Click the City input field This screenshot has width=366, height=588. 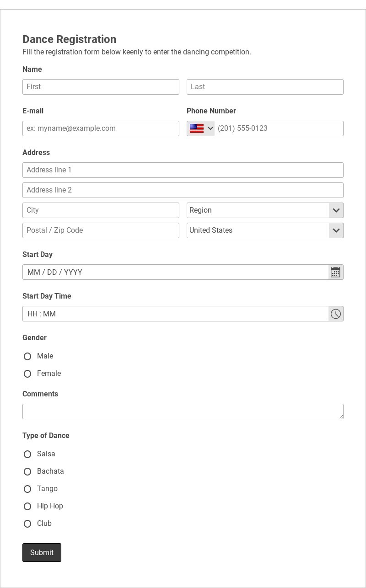click(x=101, y=210)
